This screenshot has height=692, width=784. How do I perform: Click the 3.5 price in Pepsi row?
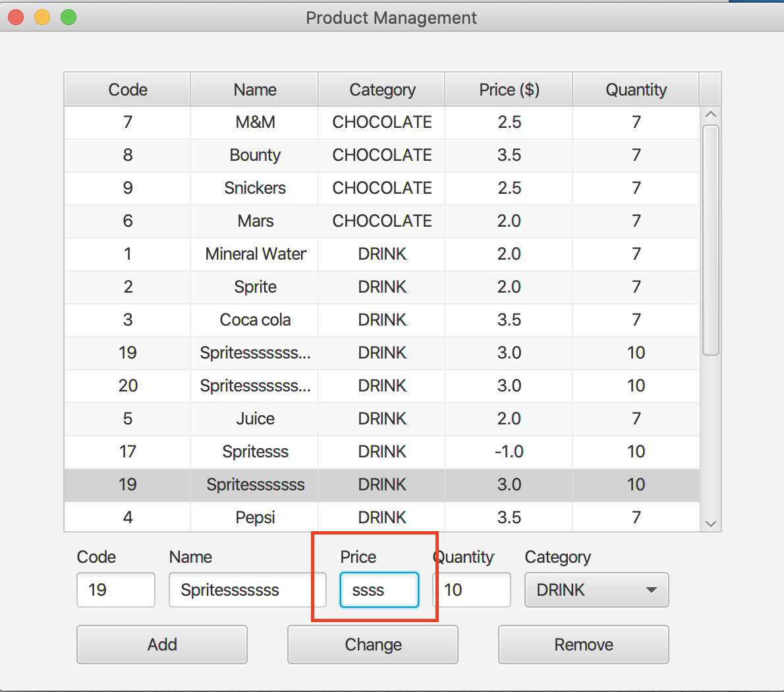click(x=509, y=517)
